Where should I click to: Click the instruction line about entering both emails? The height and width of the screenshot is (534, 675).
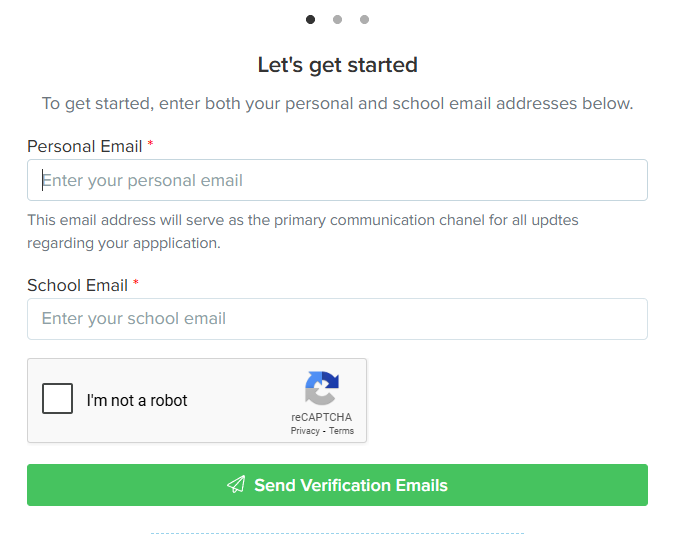point(338,104)
